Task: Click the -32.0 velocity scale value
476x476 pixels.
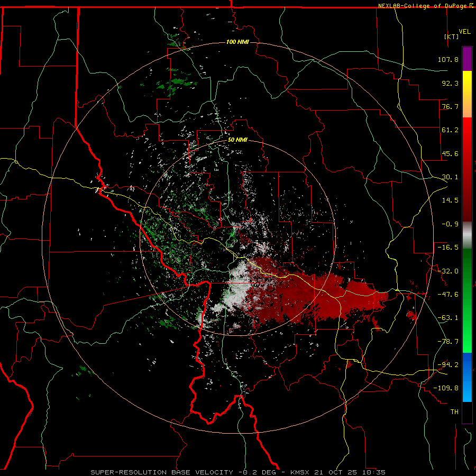Action: pyautogui.click(x=448, y=271)
